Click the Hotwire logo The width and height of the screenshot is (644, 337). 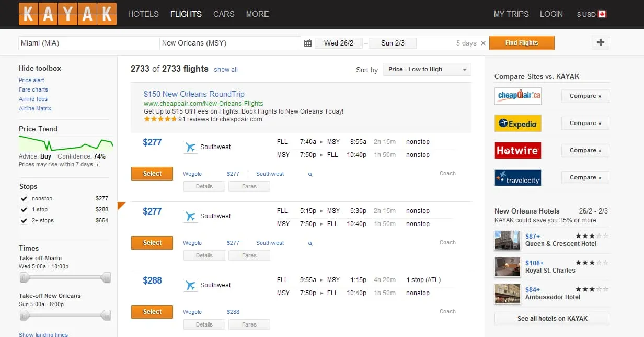(x=517, y=150)
